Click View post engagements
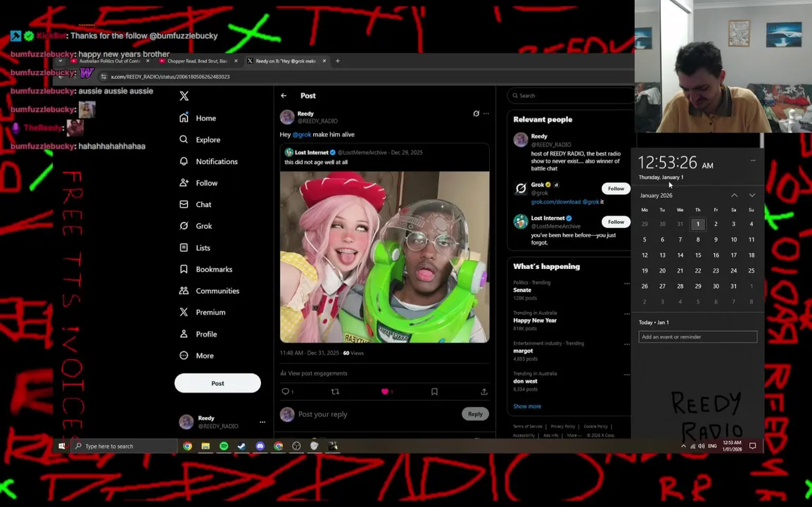 [314, 373]
